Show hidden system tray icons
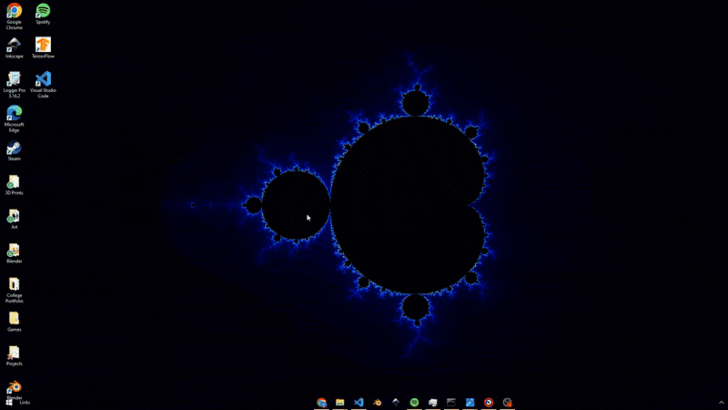The image size is (728, 410). 721,403
